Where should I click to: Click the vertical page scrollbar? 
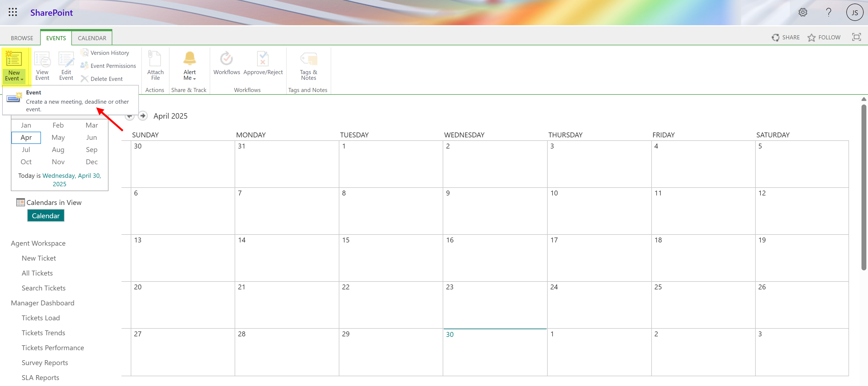pos(863,187)
